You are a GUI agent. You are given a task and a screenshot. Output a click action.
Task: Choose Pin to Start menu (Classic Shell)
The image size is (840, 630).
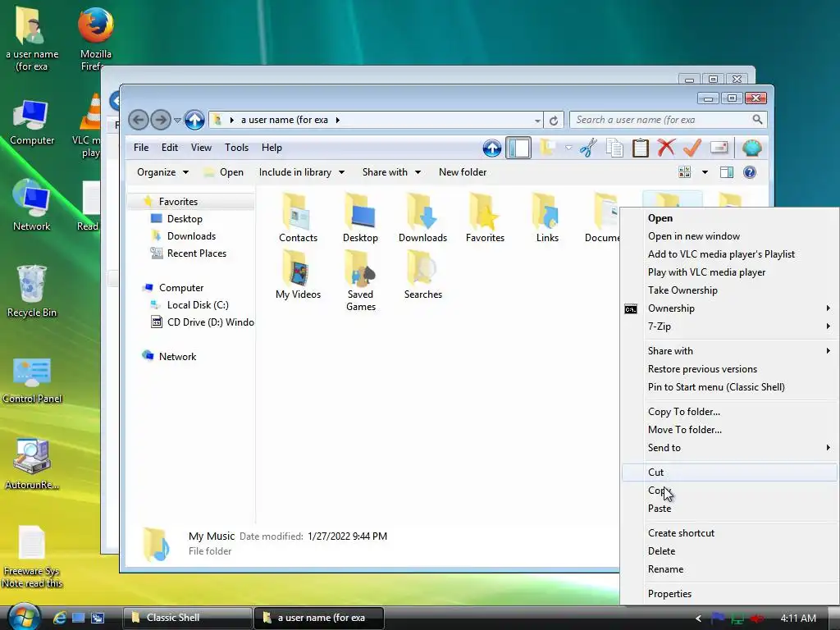click(x=715, y=387)
